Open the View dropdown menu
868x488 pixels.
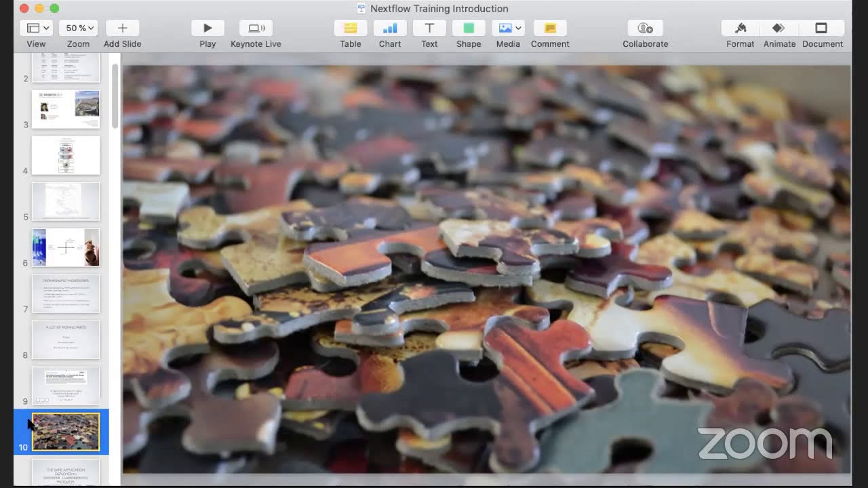coord(37,28)
